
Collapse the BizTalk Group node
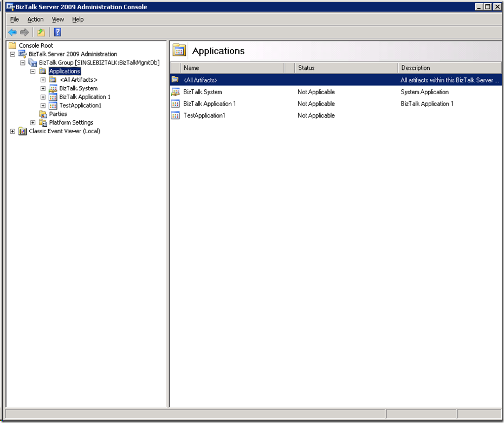tap(23, 63)
